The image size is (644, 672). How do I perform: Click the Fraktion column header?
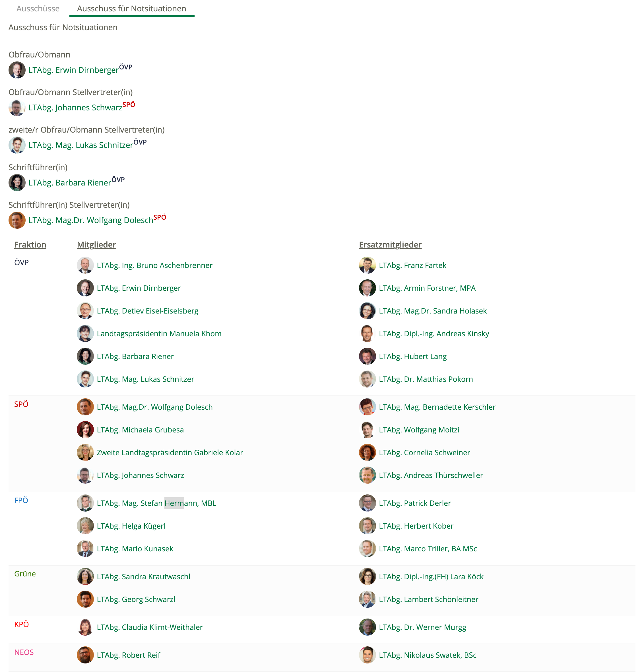point(30,244)
